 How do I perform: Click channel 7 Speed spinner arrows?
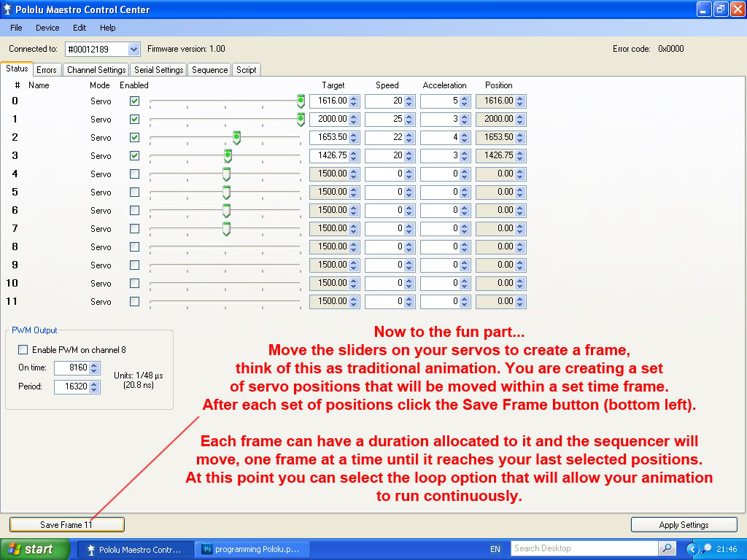(x=409, y=228)
